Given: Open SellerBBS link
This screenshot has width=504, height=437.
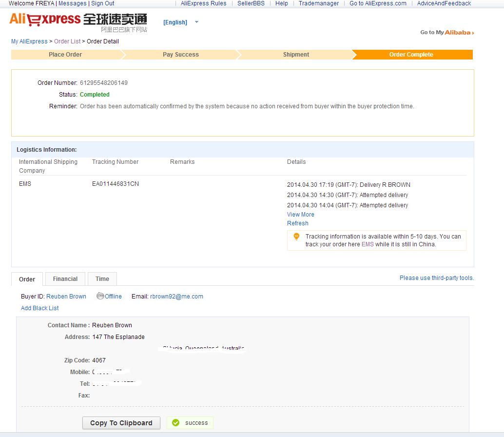Looking at the screenshot, I should [251, 3].
